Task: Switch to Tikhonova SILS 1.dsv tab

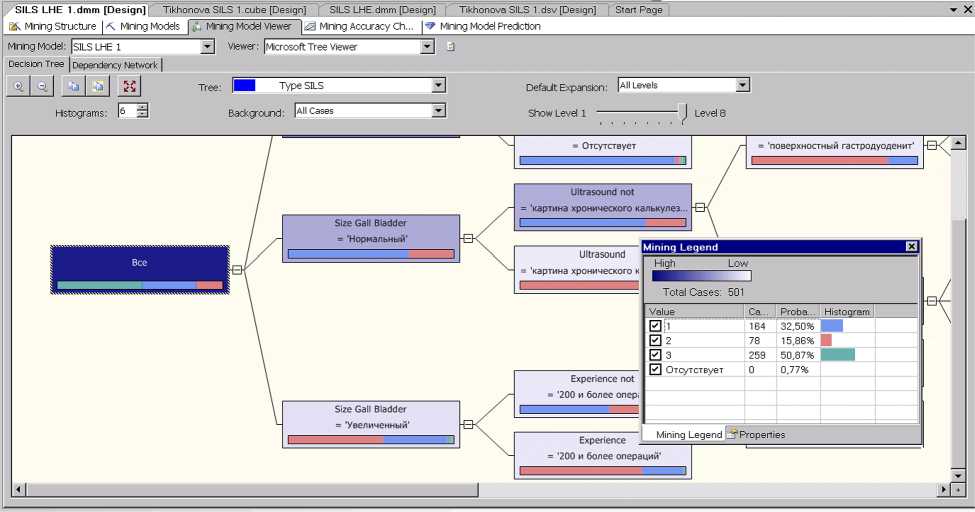Action: 527,10
